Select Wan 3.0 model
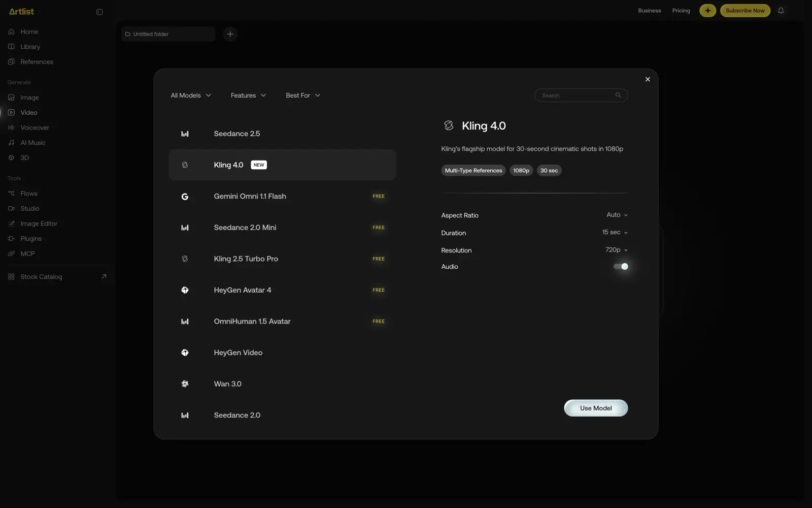This screenshot has height=508, width=812. (x=282, y=384)
